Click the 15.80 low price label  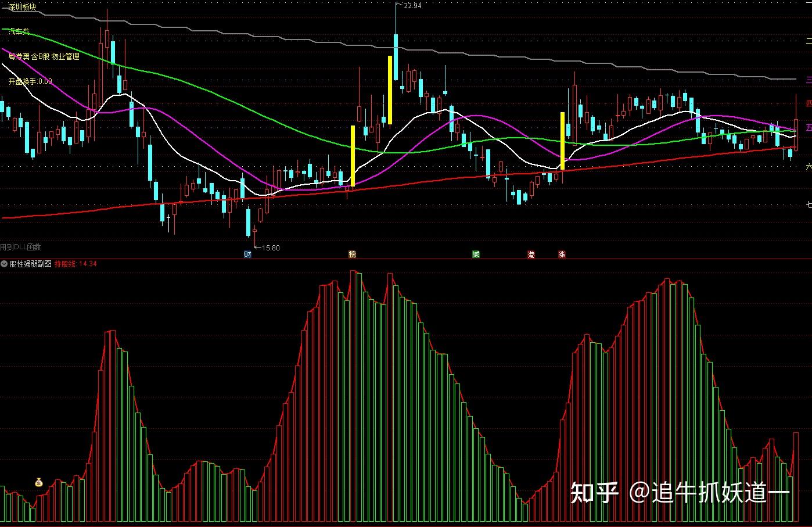[x=271, y=248]
